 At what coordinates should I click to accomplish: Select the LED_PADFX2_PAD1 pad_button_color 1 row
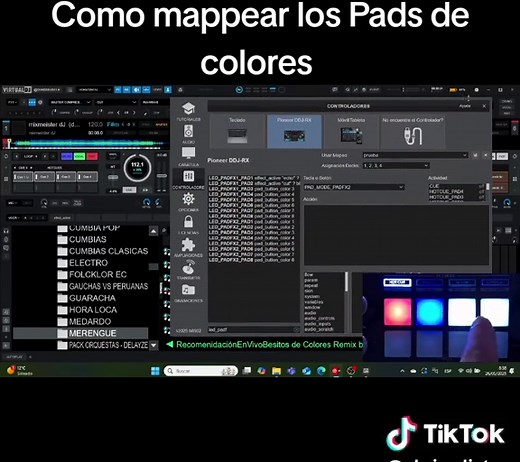254,222
